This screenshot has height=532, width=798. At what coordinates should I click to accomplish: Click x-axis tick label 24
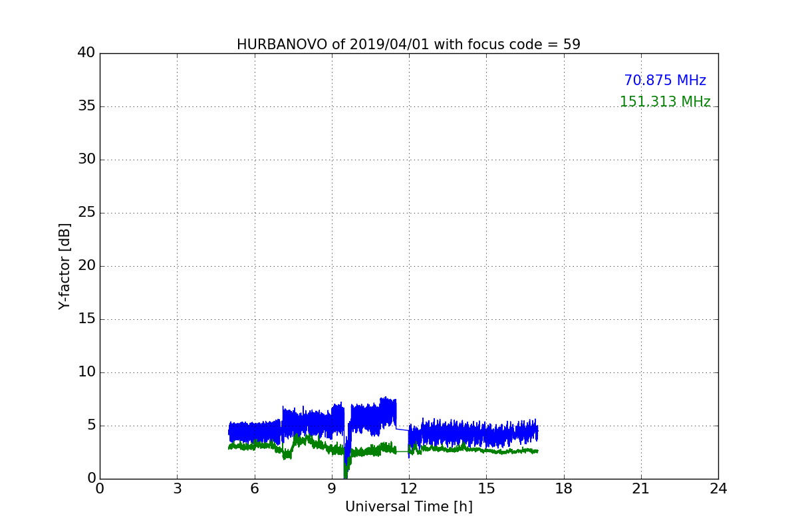click(x=718, y=489)
